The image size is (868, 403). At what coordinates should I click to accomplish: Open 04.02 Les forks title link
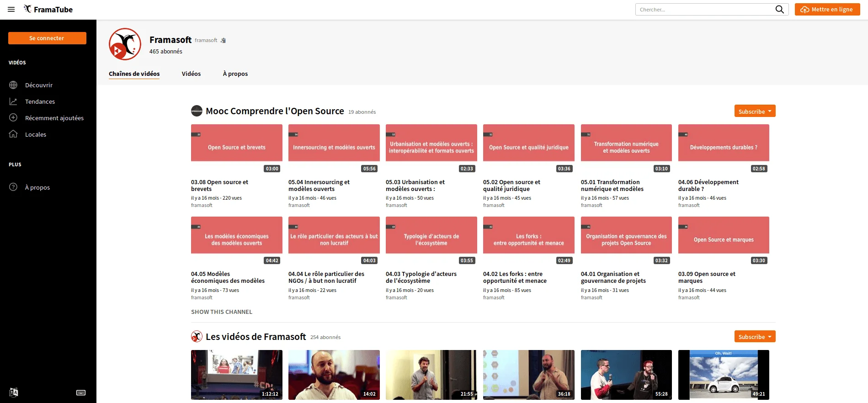[x=515, y=277]
